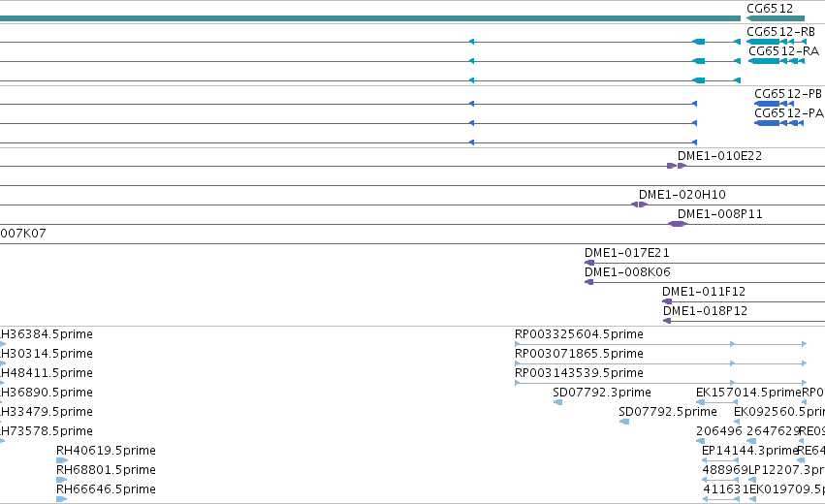825x504 pixels.
Task: Select the purple glyph under DME1-020H10
Action: click(639, 205)
